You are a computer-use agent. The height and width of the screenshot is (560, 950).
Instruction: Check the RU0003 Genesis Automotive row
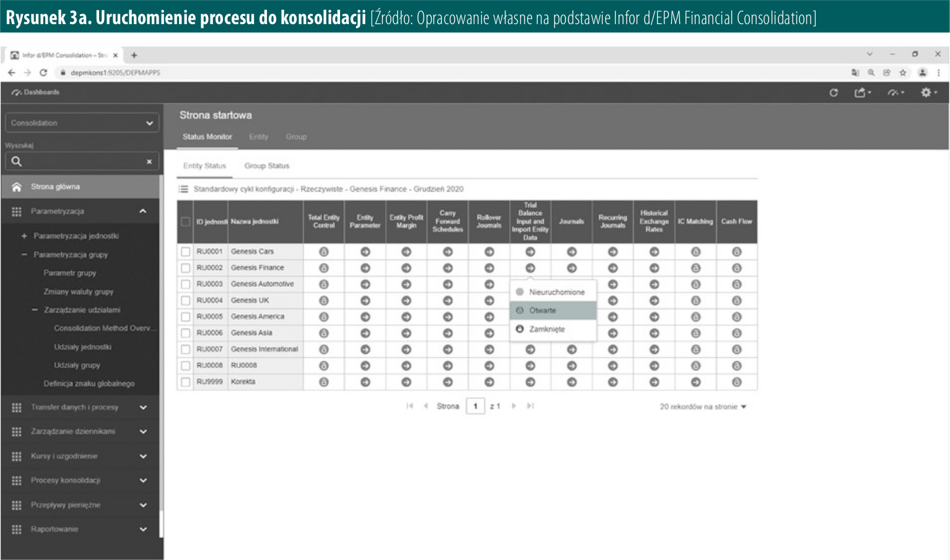pyautogui.click(x=185, y=284)
